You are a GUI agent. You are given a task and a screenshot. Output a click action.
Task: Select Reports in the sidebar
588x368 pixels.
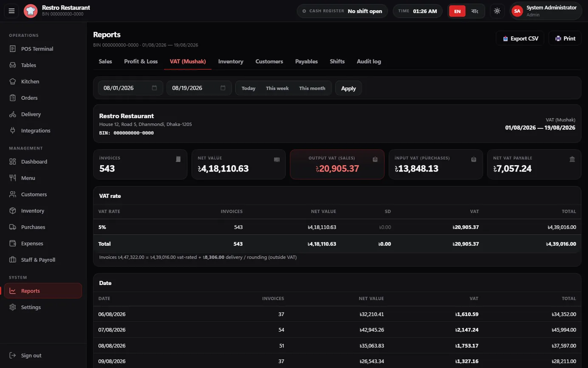[x=43, y=291]
